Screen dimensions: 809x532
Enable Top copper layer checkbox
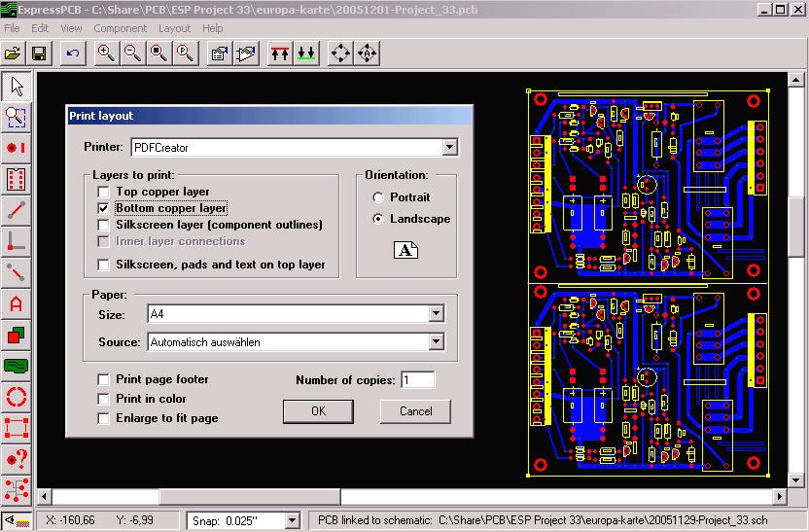[104, 192]
